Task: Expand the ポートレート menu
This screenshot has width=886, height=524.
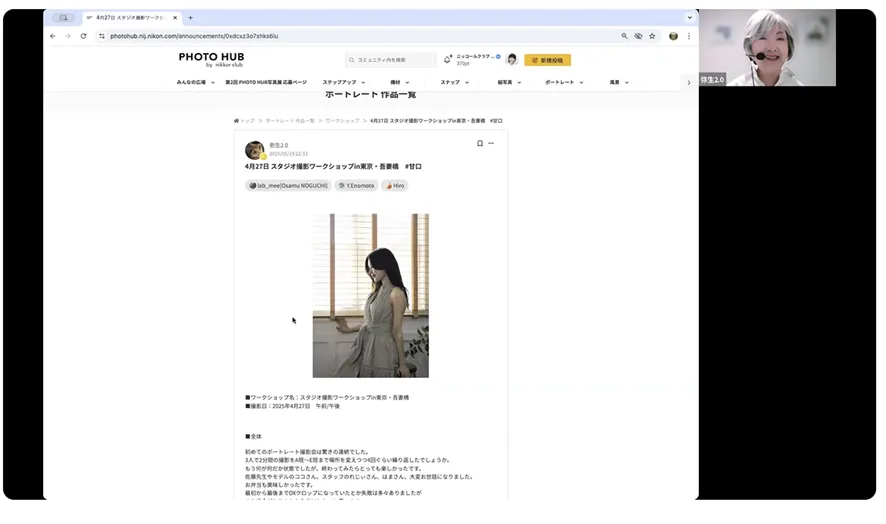Action: point(564,83)
